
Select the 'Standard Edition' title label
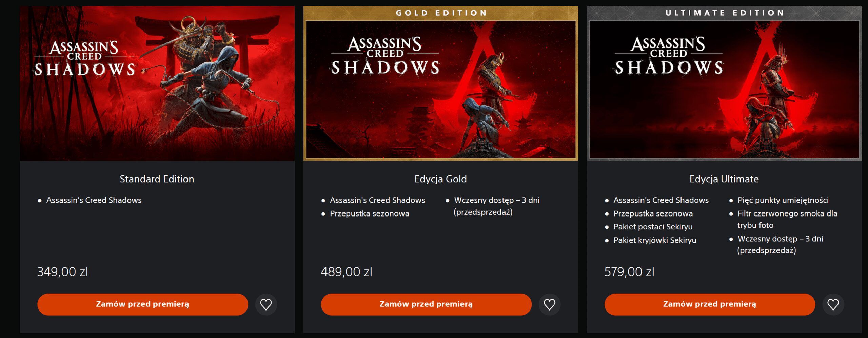pos(156,179)
